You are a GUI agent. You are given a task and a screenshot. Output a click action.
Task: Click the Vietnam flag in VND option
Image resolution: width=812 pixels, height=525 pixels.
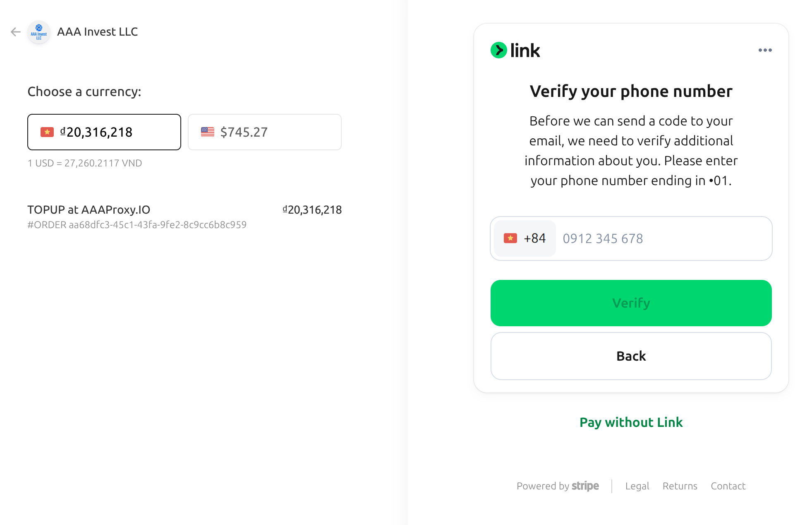click(47, 132)
